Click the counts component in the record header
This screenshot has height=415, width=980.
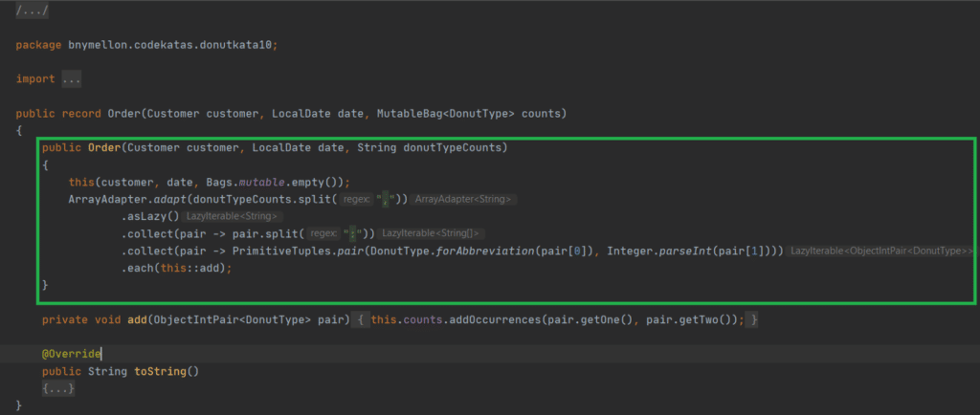coord(542,114)
